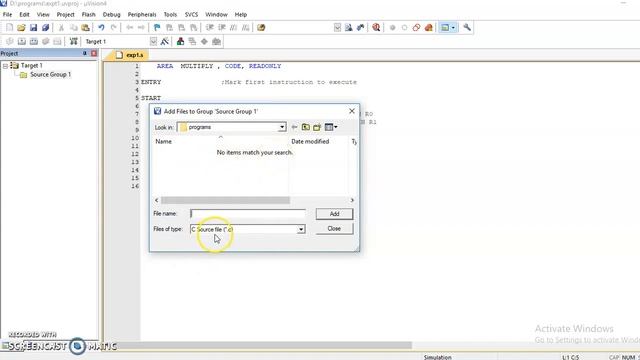Click the Manage Run-Time Environment diamond icon
This screenshot has width=640, height=360.
point(204,42)
